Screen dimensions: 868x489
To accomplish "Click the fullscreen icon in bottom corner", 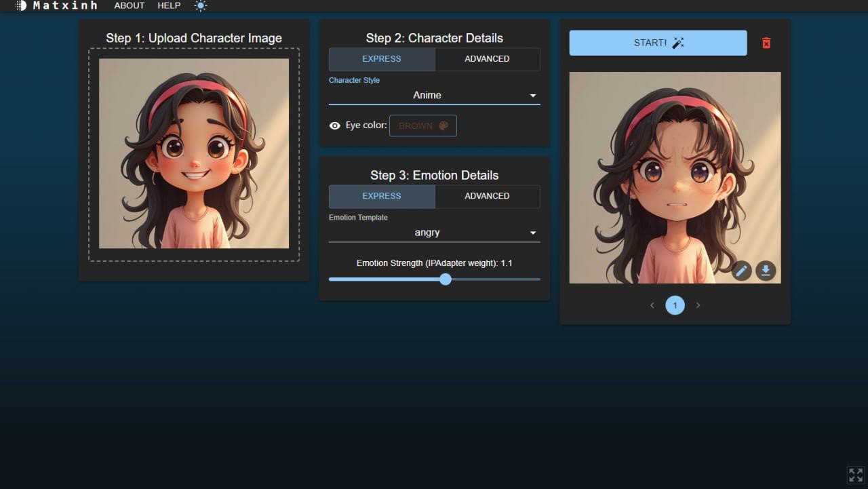I will tap(856, 475).
